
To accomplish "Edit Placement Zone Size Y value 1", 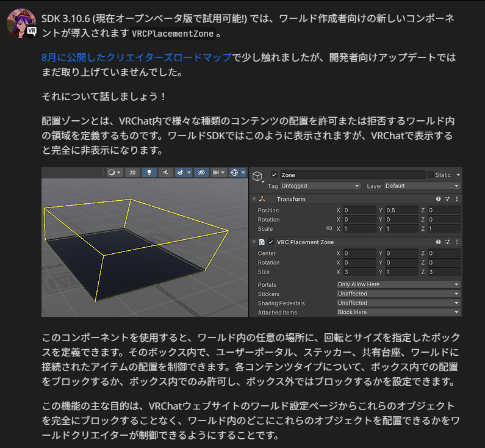I will 401,272.
